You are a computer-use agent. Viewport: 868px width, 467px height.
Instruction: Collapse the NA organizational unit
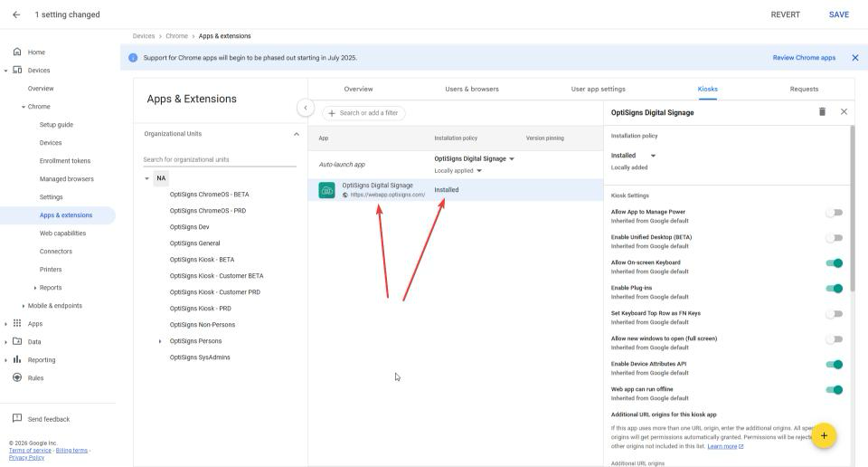click(x=146, y=178)
